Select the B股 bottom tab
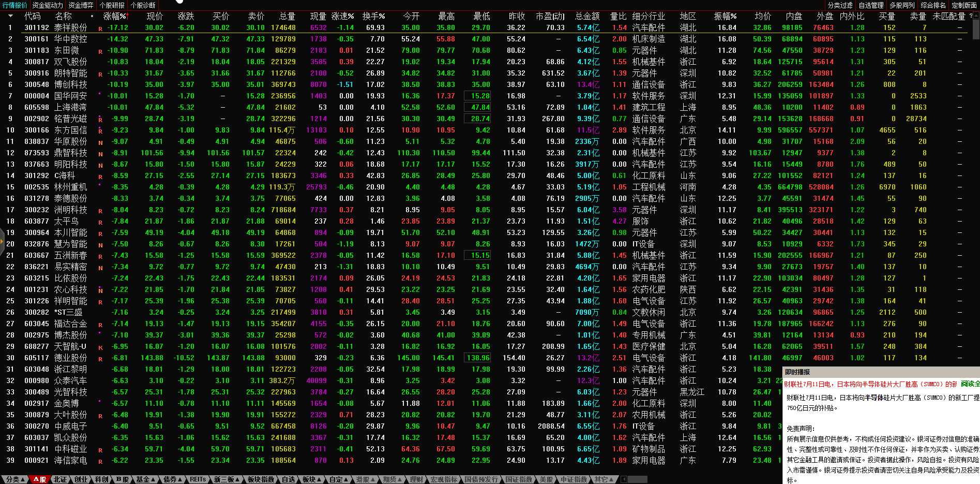 click(x=123, y=479)
